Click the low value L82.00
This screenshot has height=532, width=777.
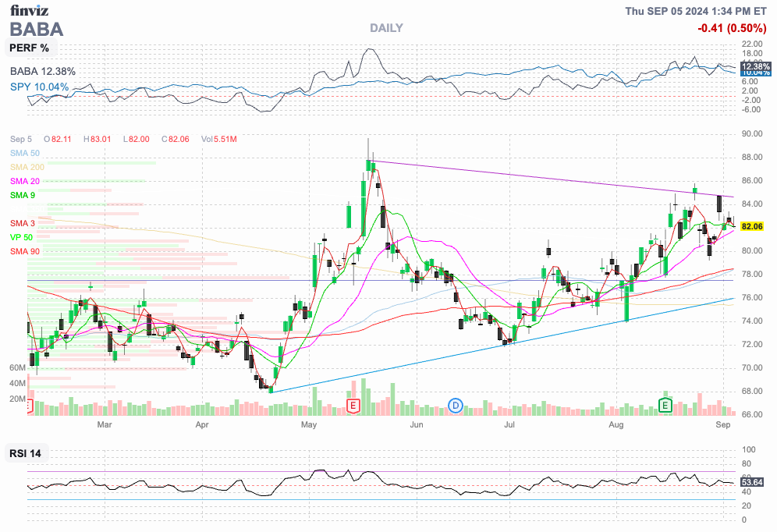[x=137, y=139]
